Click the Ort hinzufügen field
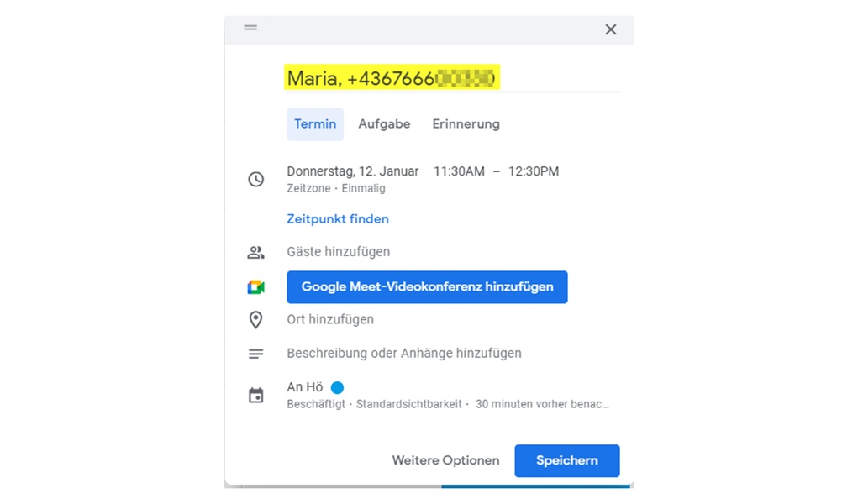The height and width of the screenshot is (504, 858). 330,319
